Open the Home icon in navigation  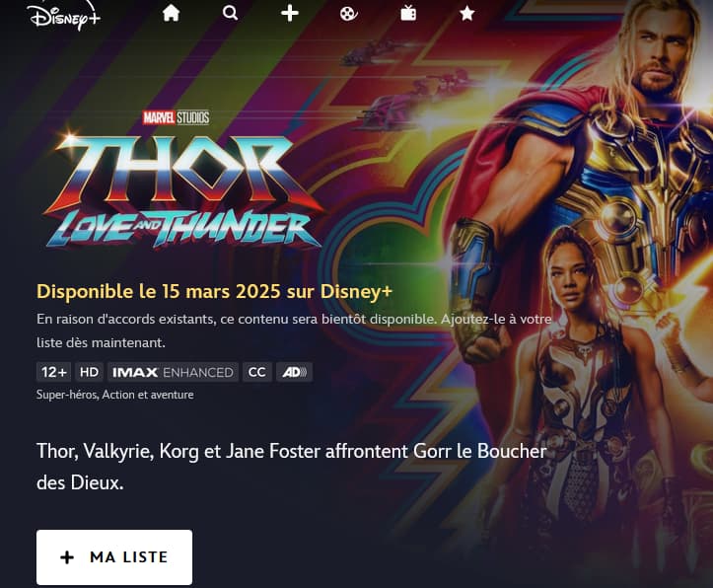[x=171, y=13]
